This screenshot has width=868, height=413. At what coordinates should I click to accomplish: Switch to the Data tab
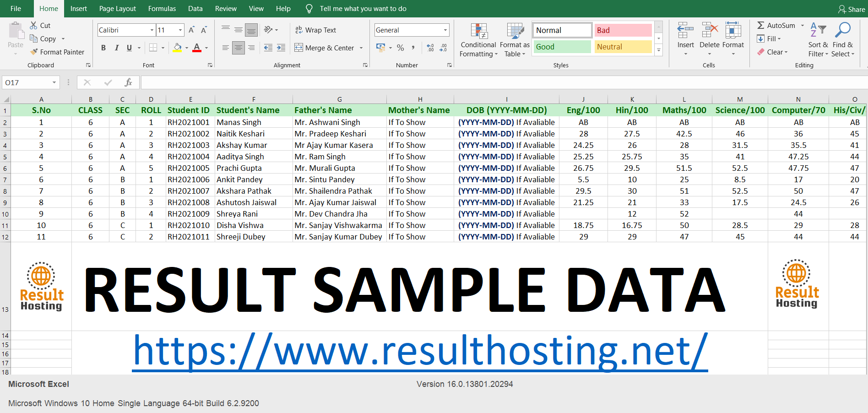click(195, 9)
